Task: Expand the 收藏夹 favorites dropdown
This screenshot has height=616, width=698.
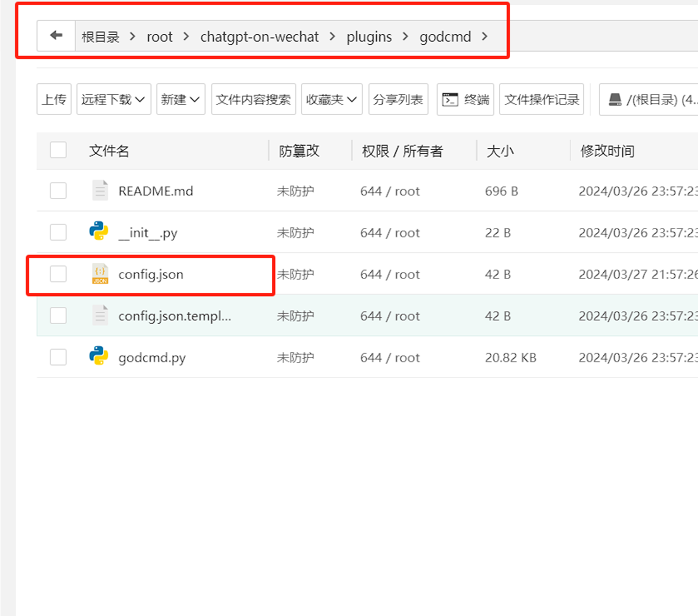Action: pyautogui.click(x=331, y=99)
